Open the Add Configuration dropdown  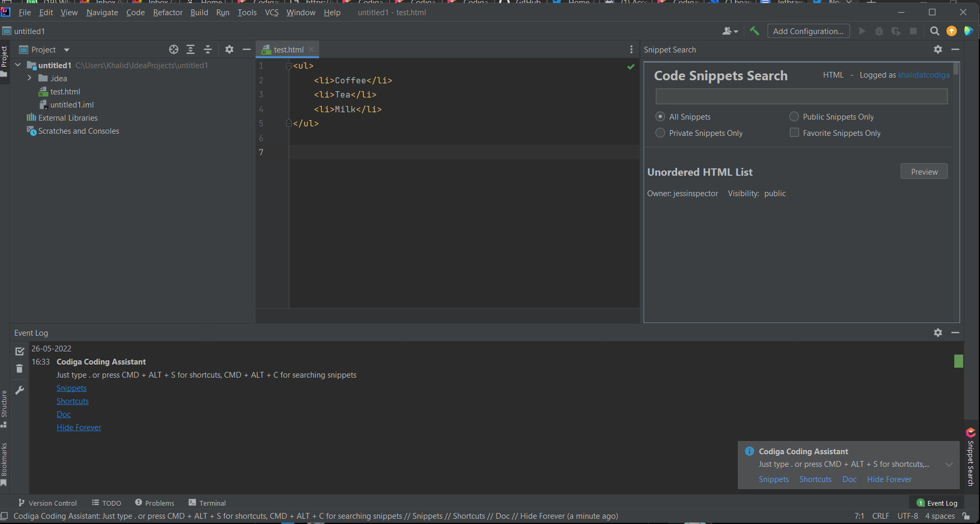(x=808, y=31)
